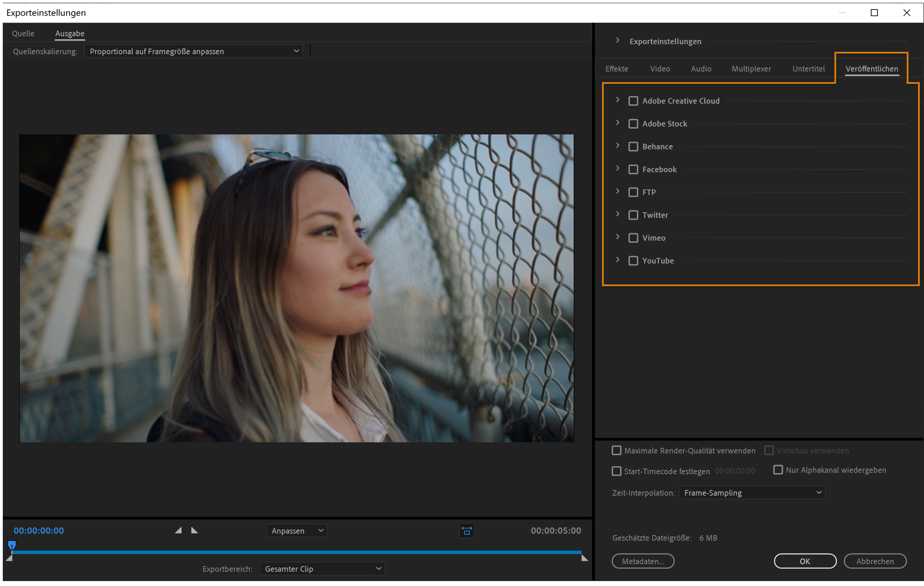The image size is (924, 586).
Task: Click the Set In Point triangle icon
Action: [x=178, y=530]
